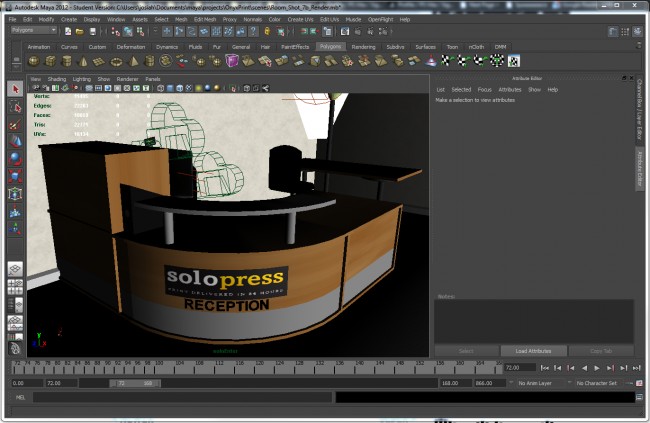This screenshot has height=423, width=650.
Task: Open the Normals menu
Action: tap(252, 19)
